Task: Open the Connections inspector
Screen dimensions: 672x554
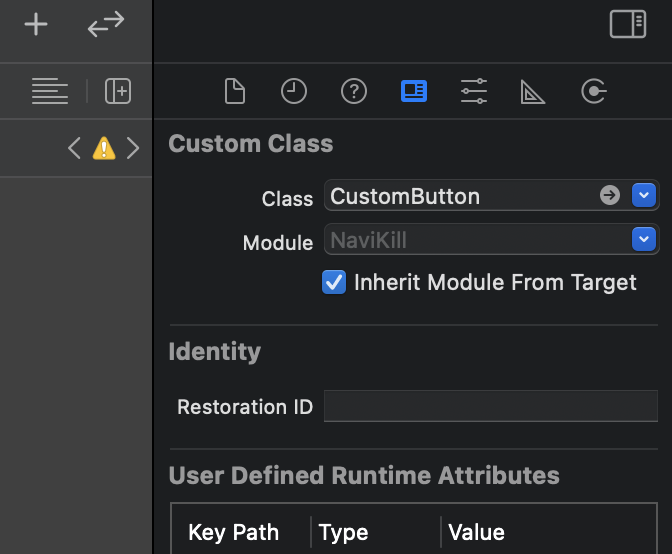Action: click(x=593, y=92)
